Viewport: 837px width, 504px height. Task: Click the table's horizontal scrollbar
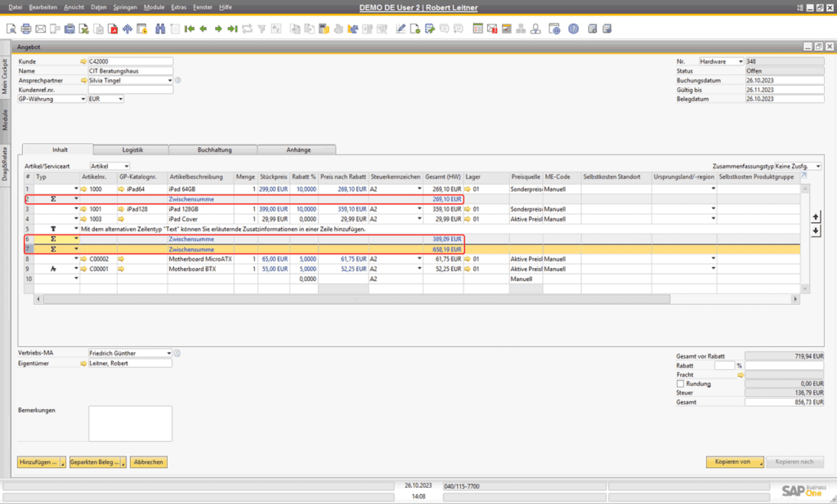[x=409, y=299]
